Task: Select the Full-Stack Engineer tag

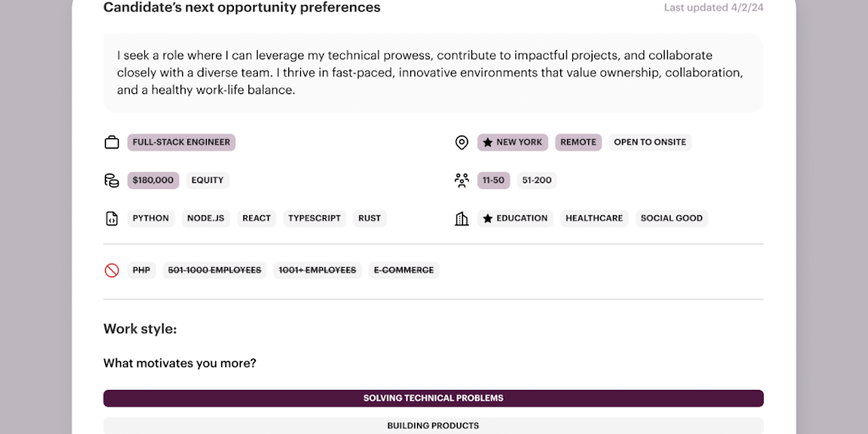Action: click(x=181, y=142)
